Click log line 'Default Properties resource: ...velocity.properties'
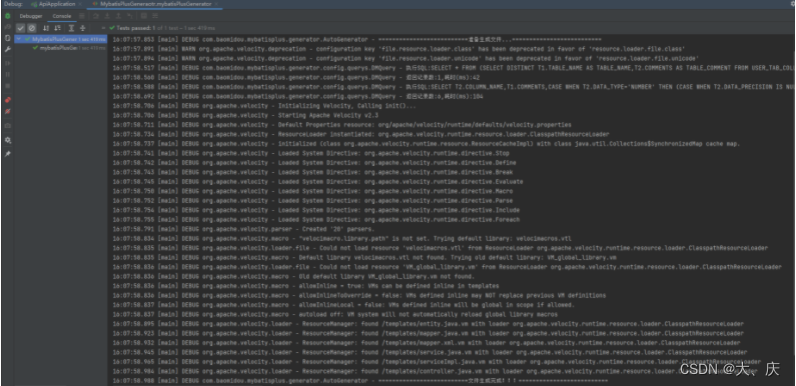Screen dimensions: 796x386 point(342,124)
